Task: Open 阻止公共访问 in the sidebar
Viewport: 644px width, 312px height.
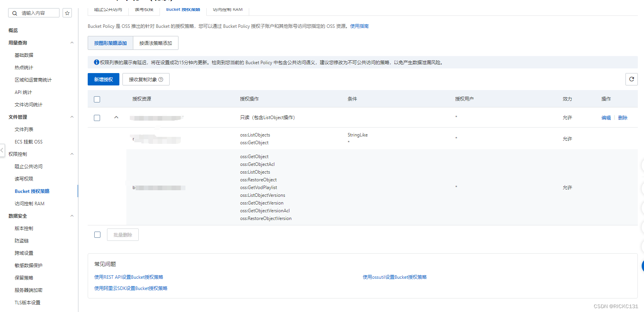Action: point(29,166)
